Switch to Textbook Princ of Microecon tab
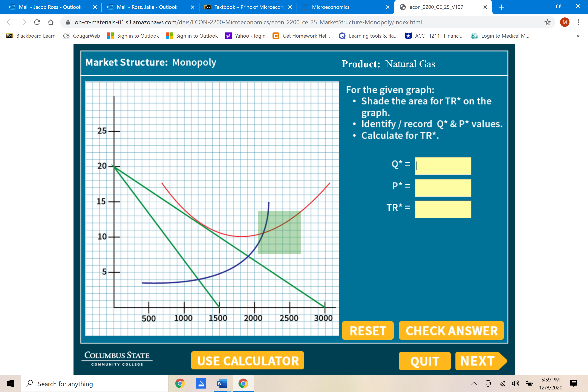The height and width of the screenshot is (392, 588). 248,7
